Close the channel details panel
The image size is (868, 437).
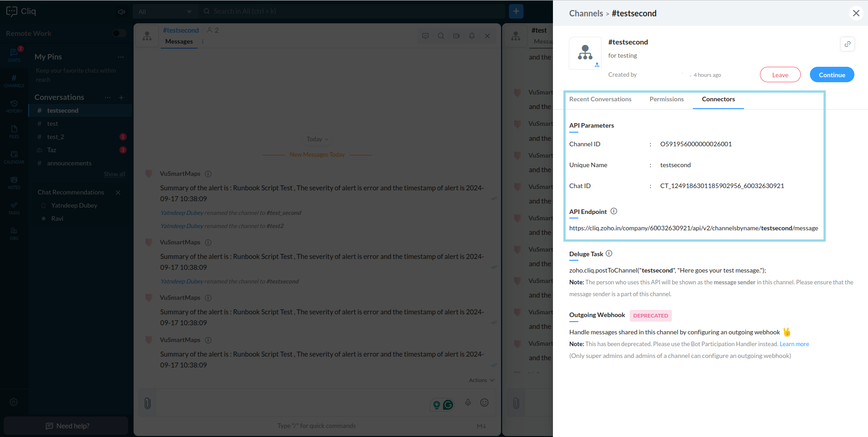coord(856,13)
